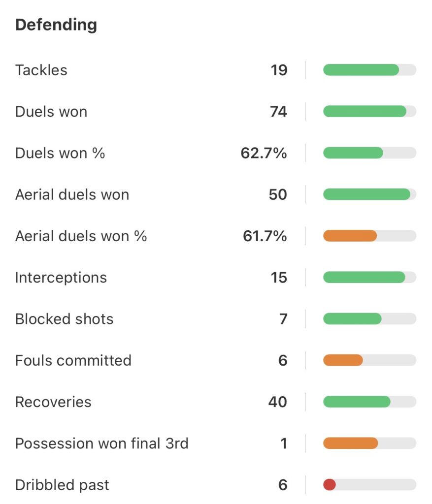Click the Interceptions stat label

coord(61,278)
